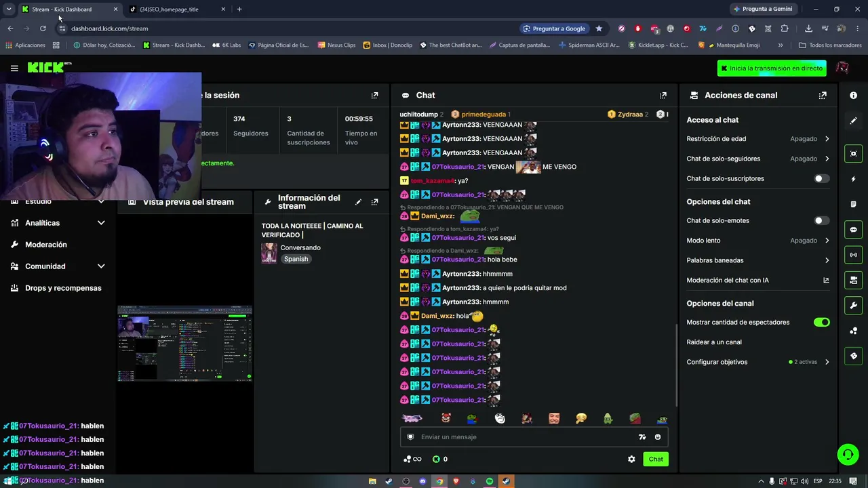Reload the dashboard page

click(x=43, y=28)
